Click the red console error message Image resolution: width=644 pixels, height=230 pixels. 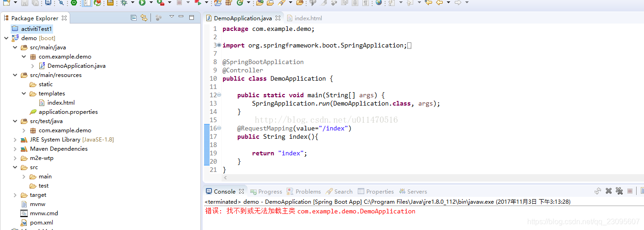(x=310, y=211)
